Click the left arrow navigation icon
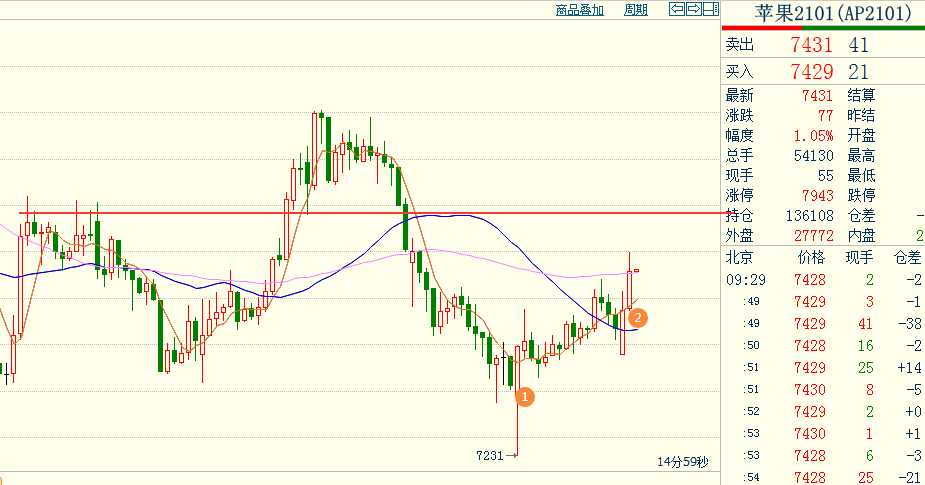Image resolution: width=925 pixels, height=485 pixels. click(677, 9)
